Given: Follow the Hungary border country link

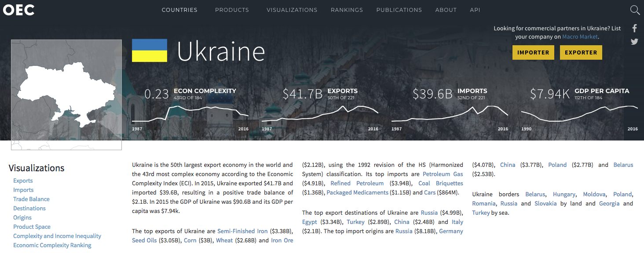Looking at the screenshot, I should pyautogui.click(x=564, y=194).
